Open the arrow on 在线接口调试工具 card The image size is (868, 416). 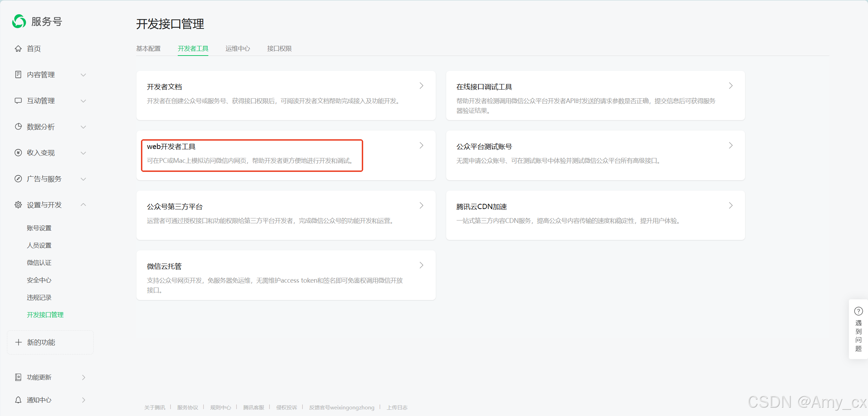click(x=731, y=86)
